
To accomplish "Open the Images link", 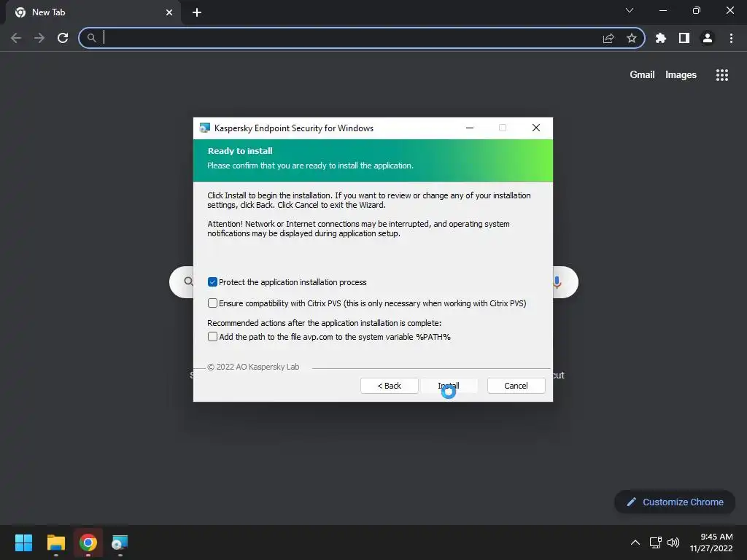I will (681, 75).
